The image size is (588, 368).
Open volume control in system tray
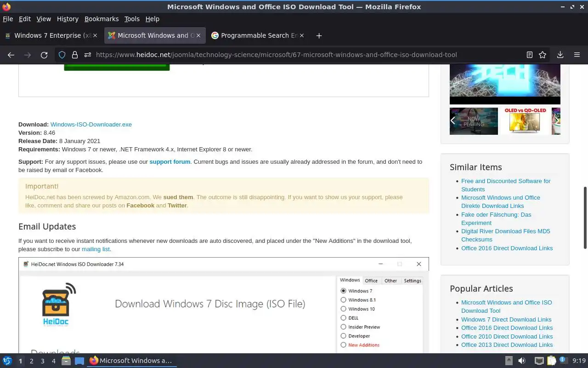pos(522,361)
